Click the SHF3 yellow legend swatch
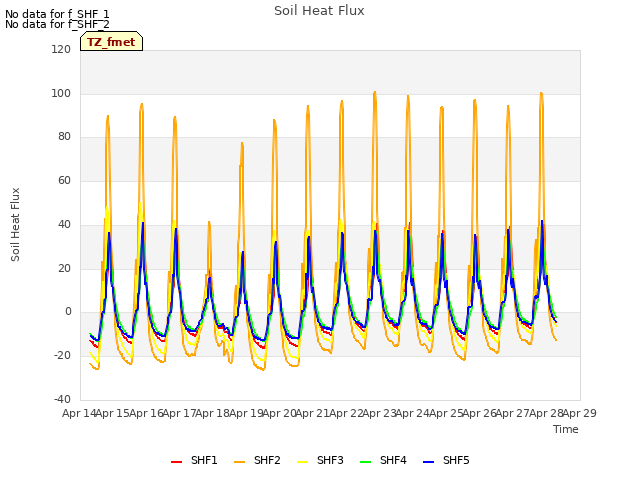This screenshot has height=480, width=640. pos(302,462)
